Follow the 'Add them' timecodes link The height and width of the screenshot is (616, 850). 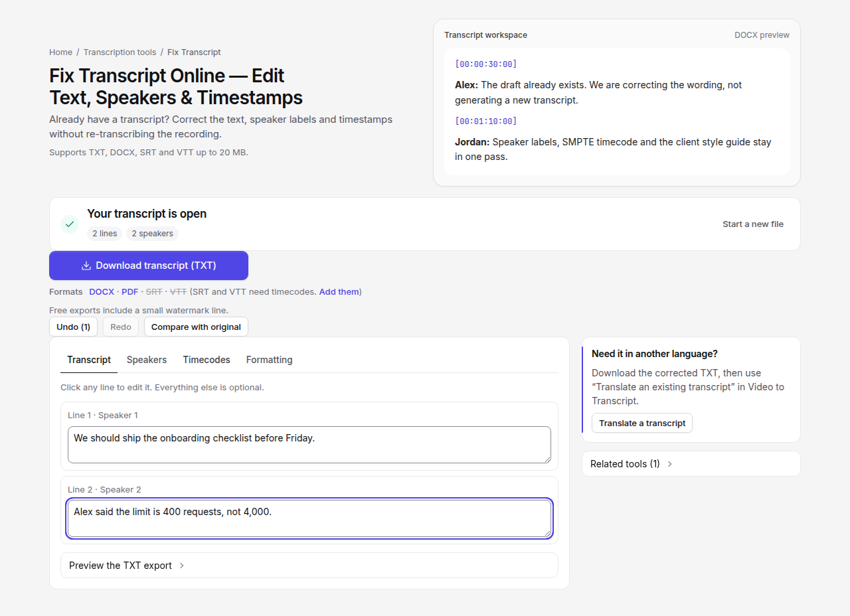tap(339, 292)
